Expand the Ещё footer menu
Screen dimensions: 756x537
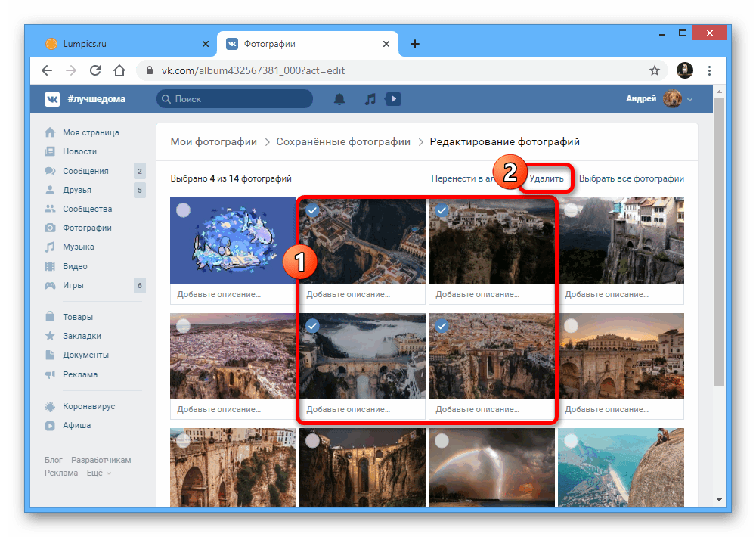tap(99, 473)
